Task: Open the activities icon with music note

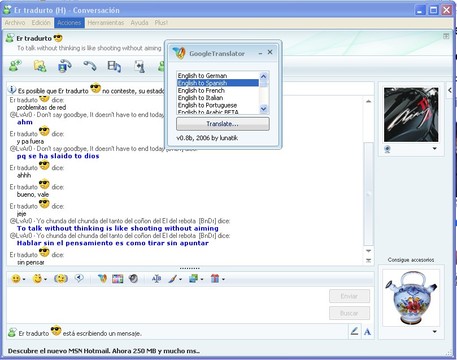Action: click(x=114, y=66)
